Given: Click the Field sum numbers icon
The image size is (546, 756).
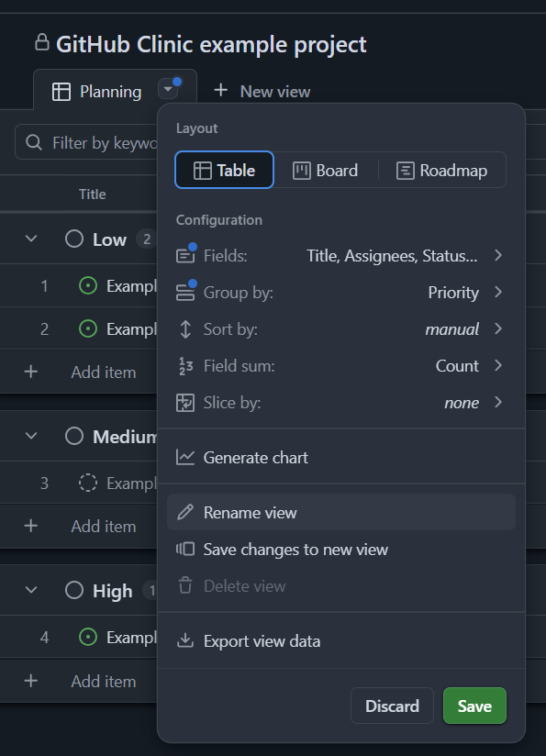Looking at the screenshot, I should pyautogui.click(x=185, y=365).
